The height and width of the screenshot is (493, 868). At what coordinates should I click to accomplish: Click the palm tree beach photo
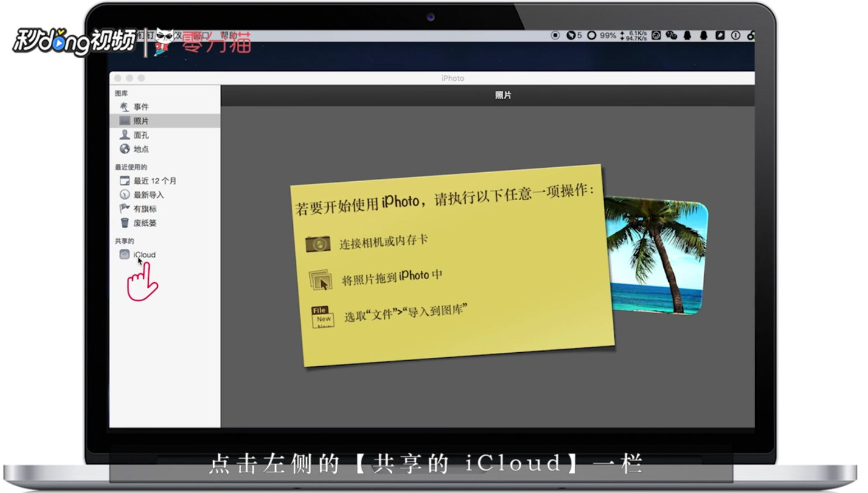[x=656, y=255]
